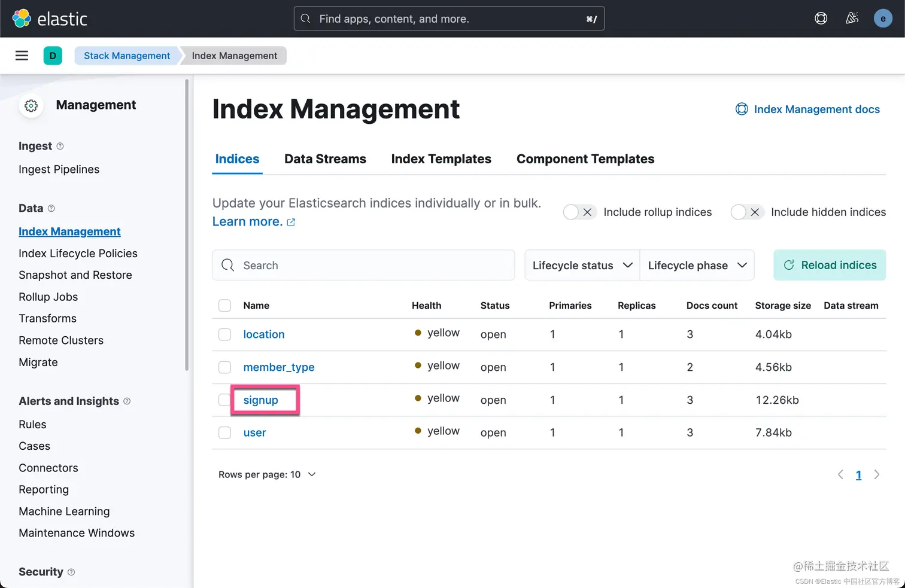Focus the indices Search field

(363, 265)
